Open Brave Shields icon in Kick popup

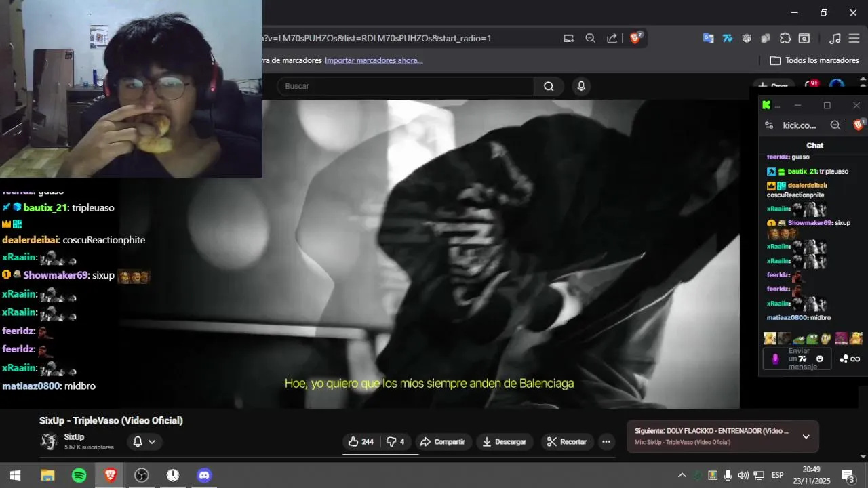(858, 125)
